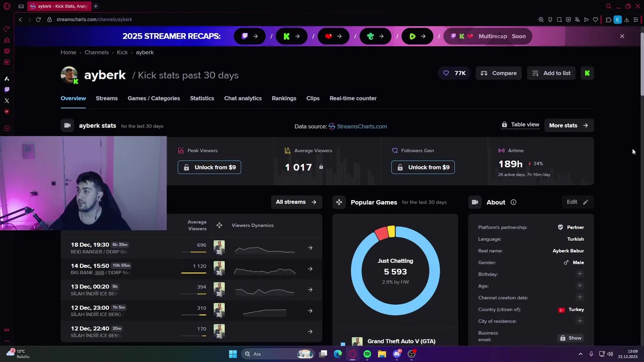Screen dimensions: 644x362
Task: Open the Twitch streamer recap
Action: [250, 36]
